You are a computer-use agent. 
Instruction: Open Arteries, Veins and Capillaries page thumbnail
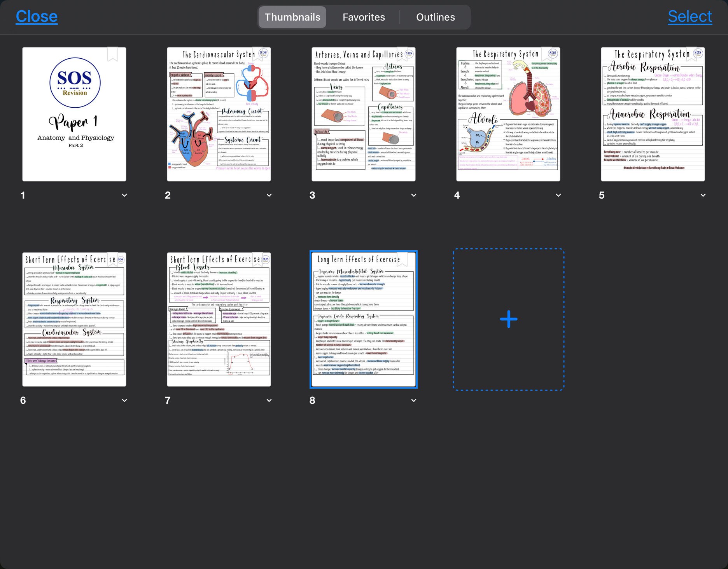coord(364,114)
